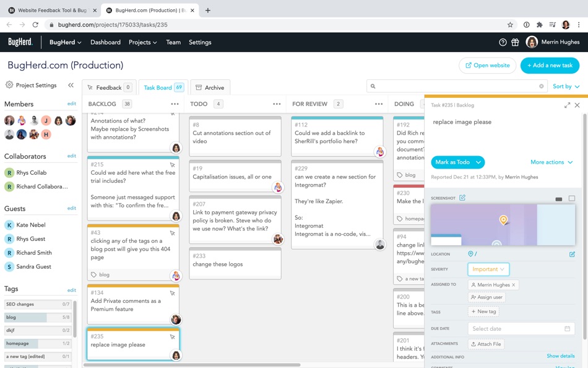This screenshot has width=588, height=368.
Task: Add a New tag to task
Action: pyautogui.click(x=483, y=311)
